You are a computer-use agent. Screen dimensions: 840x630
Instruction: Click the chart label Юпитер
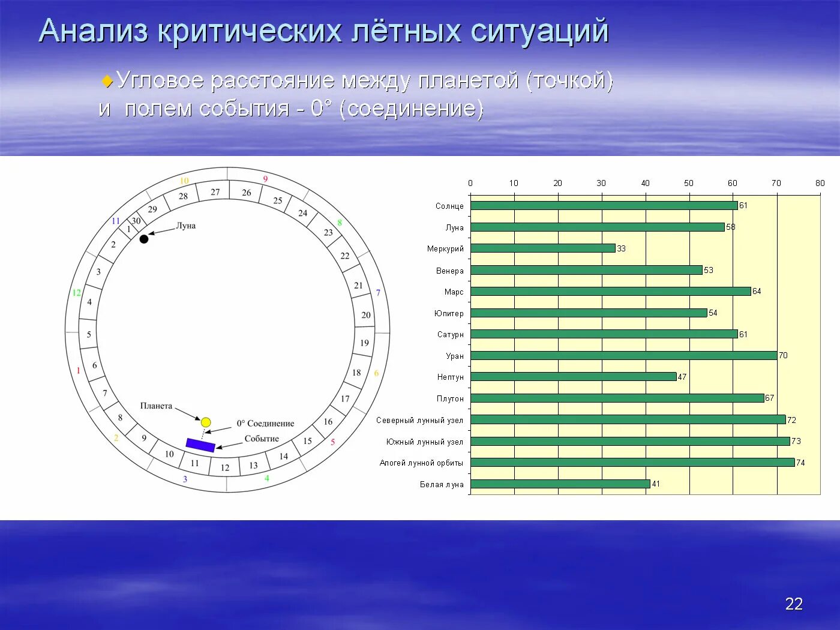point(449,313)
